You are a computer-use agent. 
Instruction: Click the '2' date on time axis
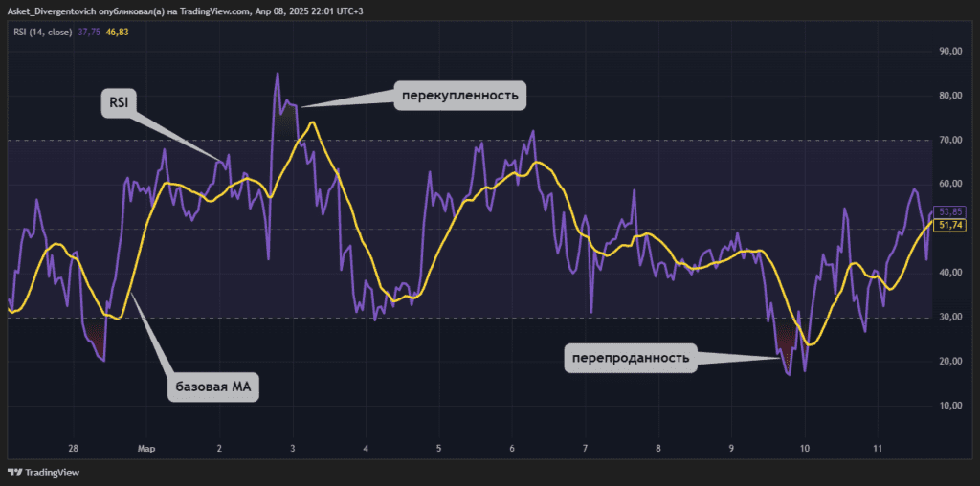pyautogui.click(x=219, y=449)
